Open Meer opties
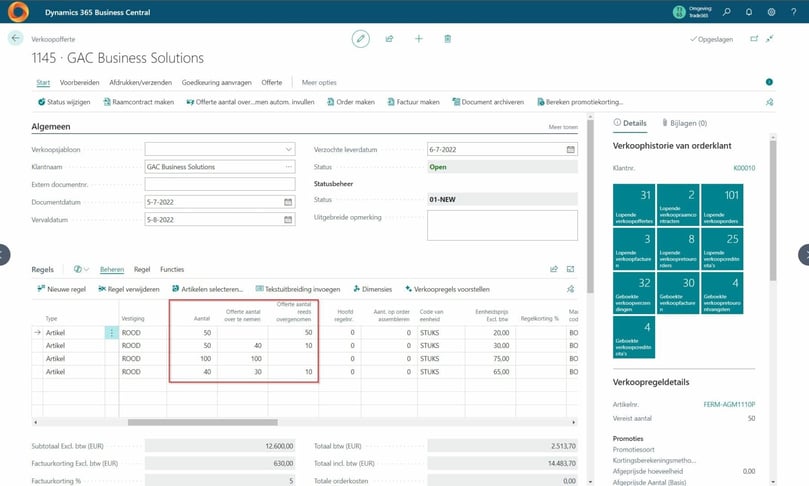 tap(319, 83)
